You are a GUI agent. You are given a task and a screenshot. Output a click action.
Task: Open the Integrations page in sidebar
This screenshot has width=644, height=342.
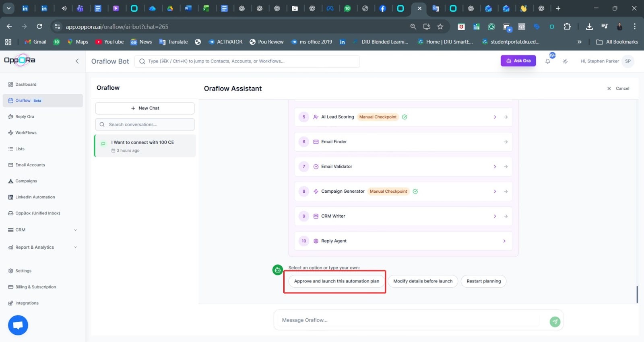pyautogui.click(x=27, y=303)
